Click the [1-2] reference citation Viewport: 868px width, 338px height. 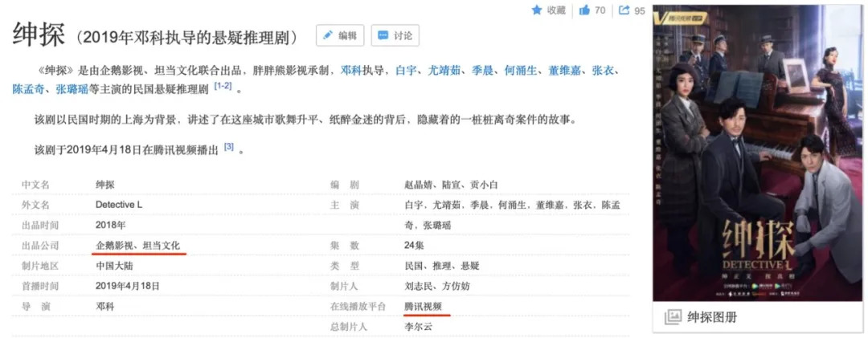coord(223,86)
